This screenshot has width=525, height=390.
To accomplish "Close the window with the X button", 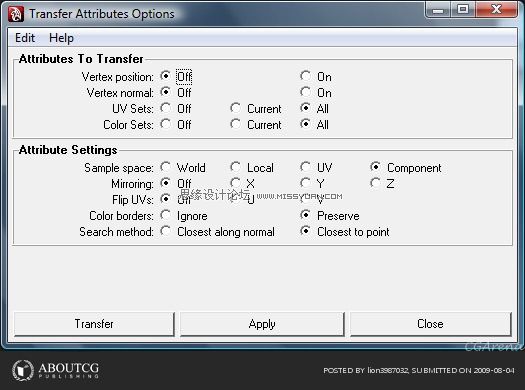I will pyautogui.click(x=496, y=9).
